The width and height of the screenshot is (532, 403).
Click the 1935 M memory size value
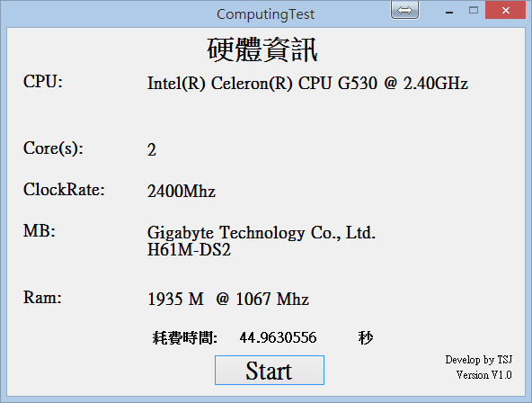click(x=176, y=300)
